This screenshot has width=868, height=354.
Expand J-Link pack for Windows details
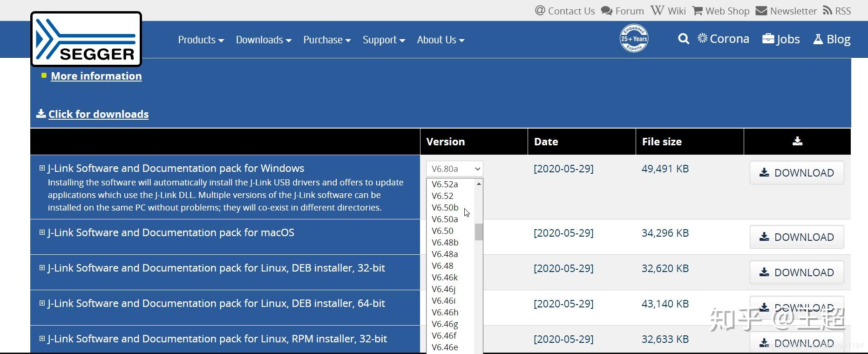[x=42, y=168]
